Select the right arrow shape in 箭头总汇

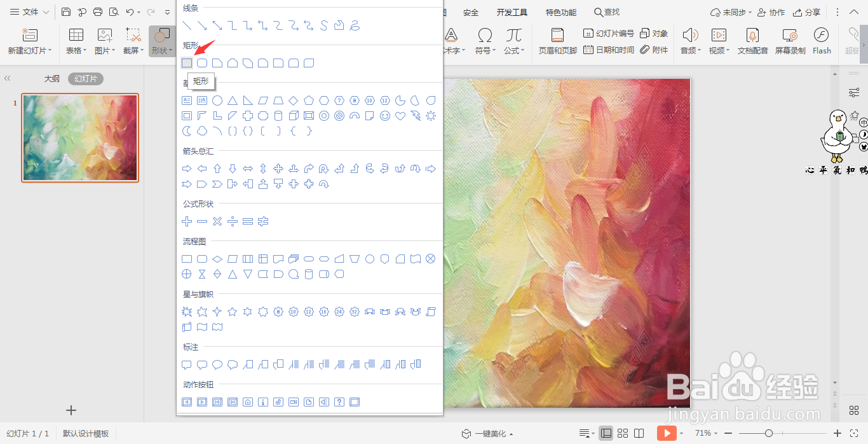coord(187,169)
